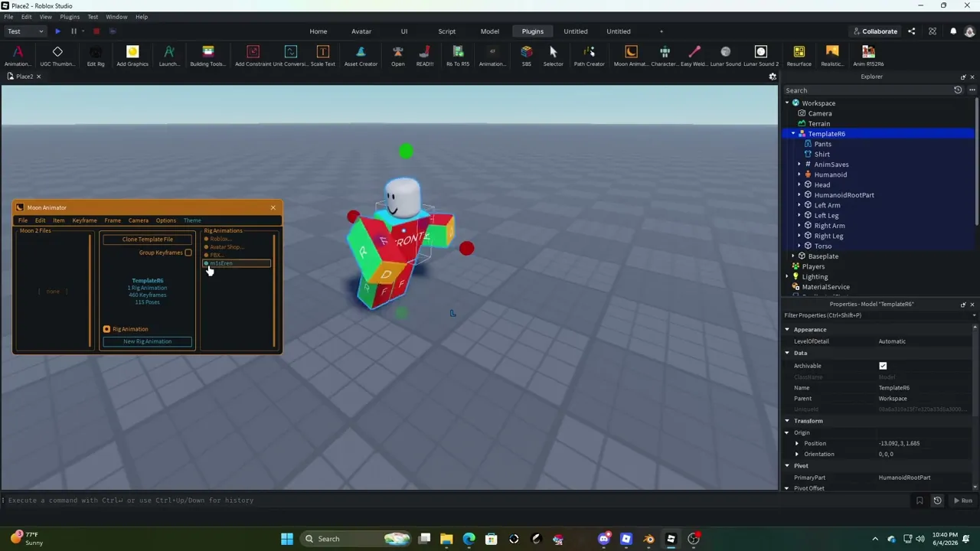Open the Lunar Sound plugin
This screenshot has height=551, width=980.
click(725, 55)
